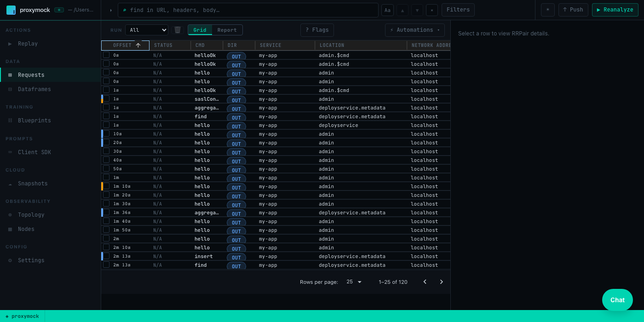Sort by the CMD column header
The height and width of the screenshot is (322, 644).
(200, 46)
